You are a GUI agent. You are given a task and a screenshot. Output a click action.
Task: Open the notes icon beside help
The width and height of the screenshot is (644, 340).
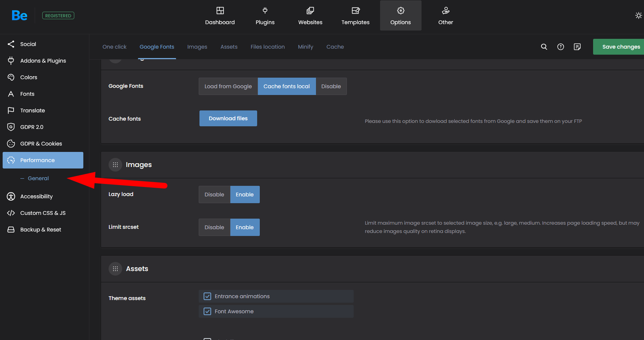(577, 47)
